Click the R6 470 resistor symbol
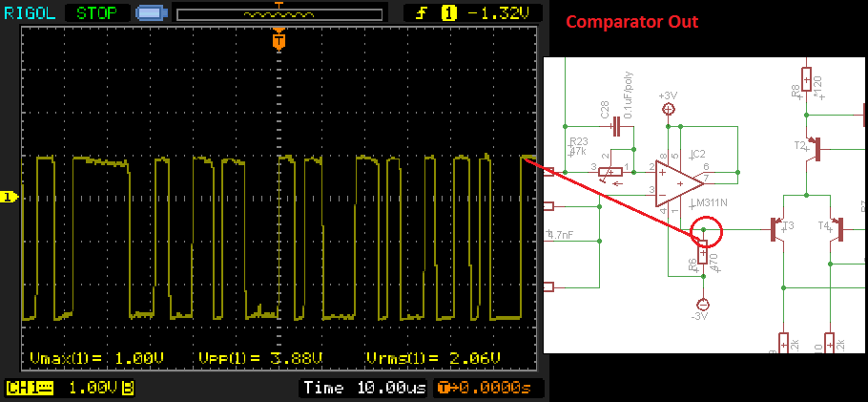This screenshot has width=868, height=402. point(703,252)
